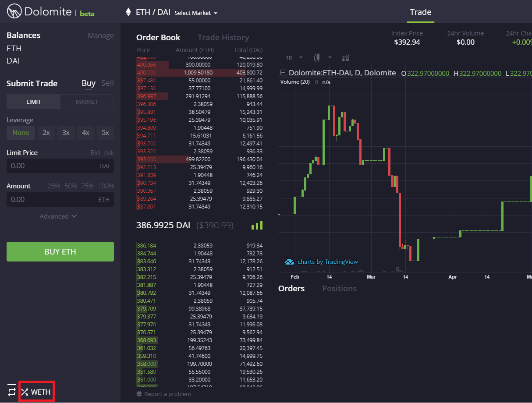Click Manage balances link
The width and height of the screenshot is (532, 403).
tap(101, 35)
